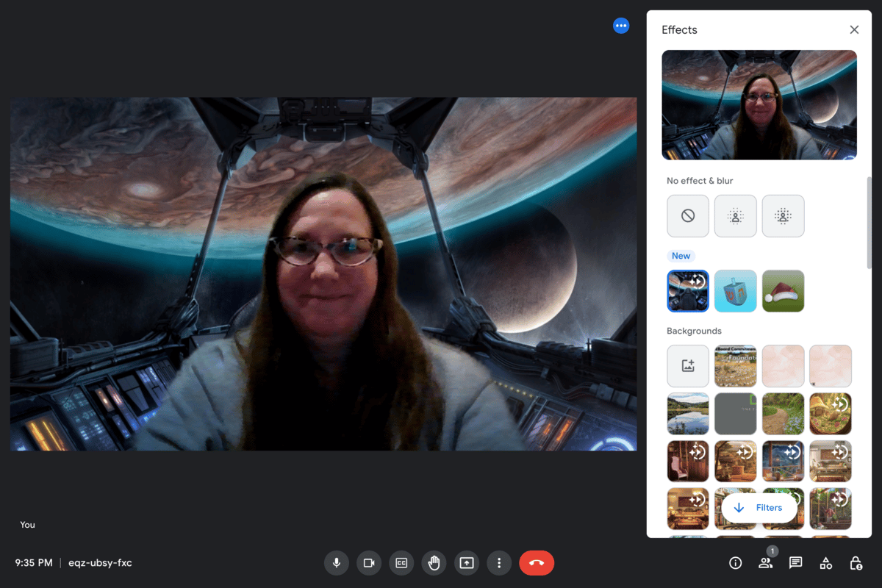Mute the microphone
This screenshot has height=588, width=882.
pos(337,563)
